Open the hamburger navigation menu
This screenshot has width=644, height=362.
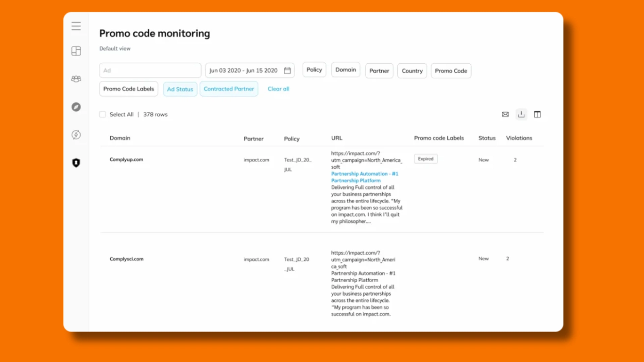pyautogui.click(x=76, y=26)
